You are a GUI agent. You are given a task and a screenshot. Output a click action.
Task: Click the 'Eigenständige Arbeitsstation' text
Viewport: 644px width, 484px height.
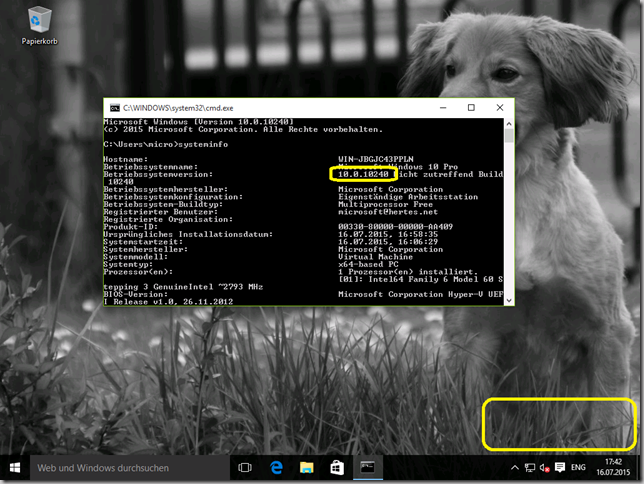(x=408, y=197)
